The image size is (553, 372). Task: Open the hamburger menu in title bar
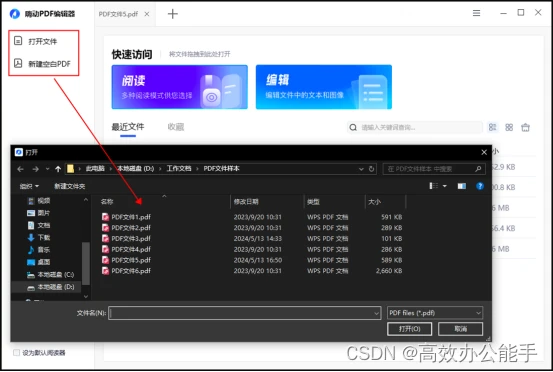[476, 13]
